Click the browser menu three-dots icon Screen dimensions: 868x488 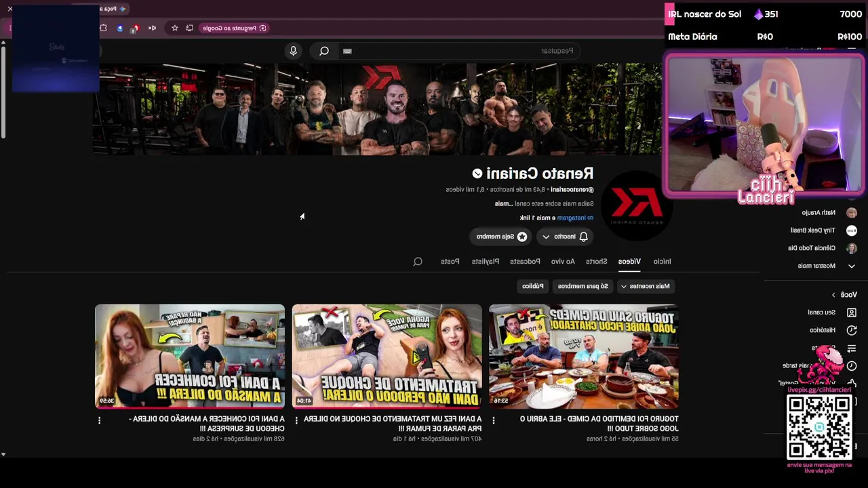click(x=10, y=28)
